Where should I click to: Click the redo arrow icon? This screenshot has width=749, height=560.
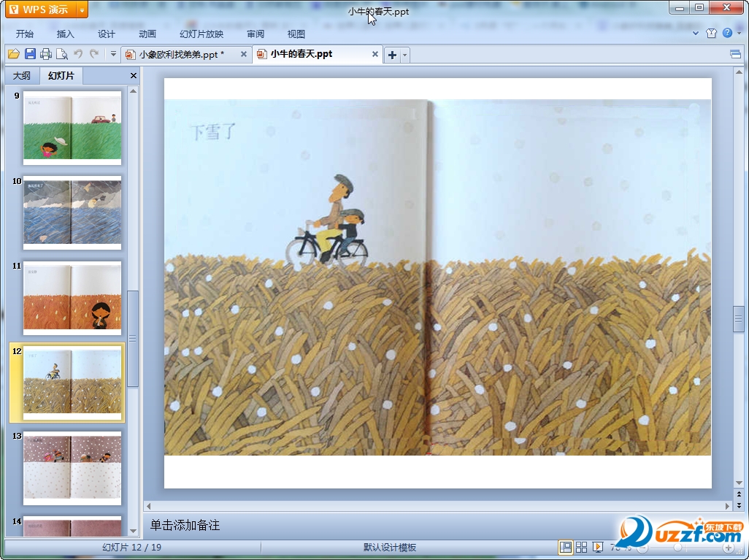94,54
